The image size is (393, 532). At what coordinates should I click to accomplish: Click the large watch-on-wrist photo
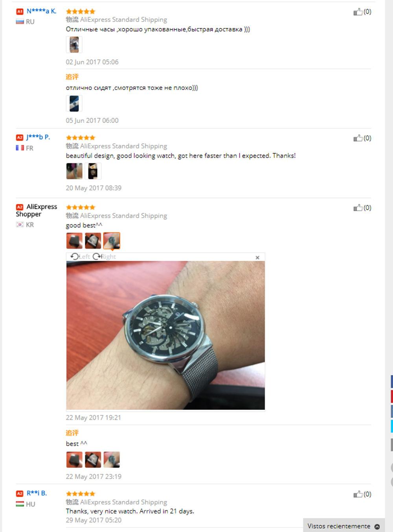165,335
